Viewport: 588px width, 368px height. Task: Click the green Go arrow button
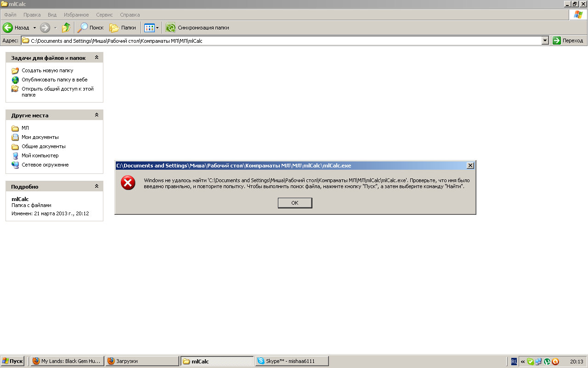557,40
